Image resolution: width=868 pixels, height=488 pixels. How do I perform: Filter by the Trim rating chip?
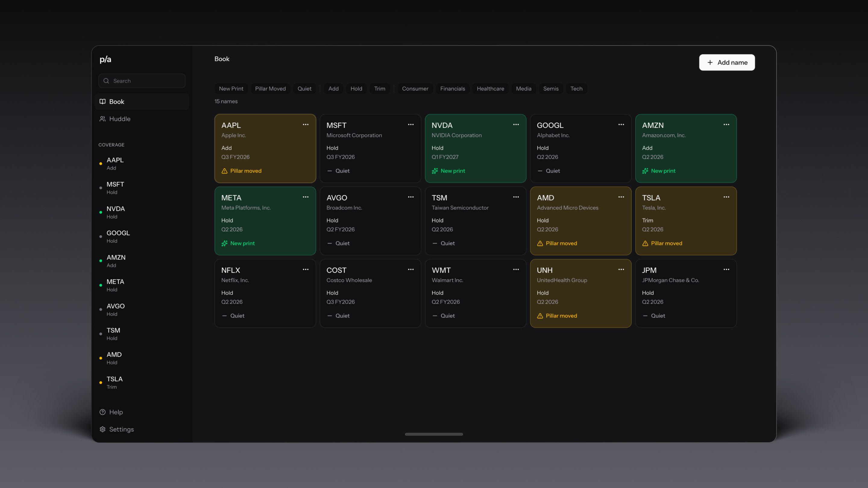(379, 89)
